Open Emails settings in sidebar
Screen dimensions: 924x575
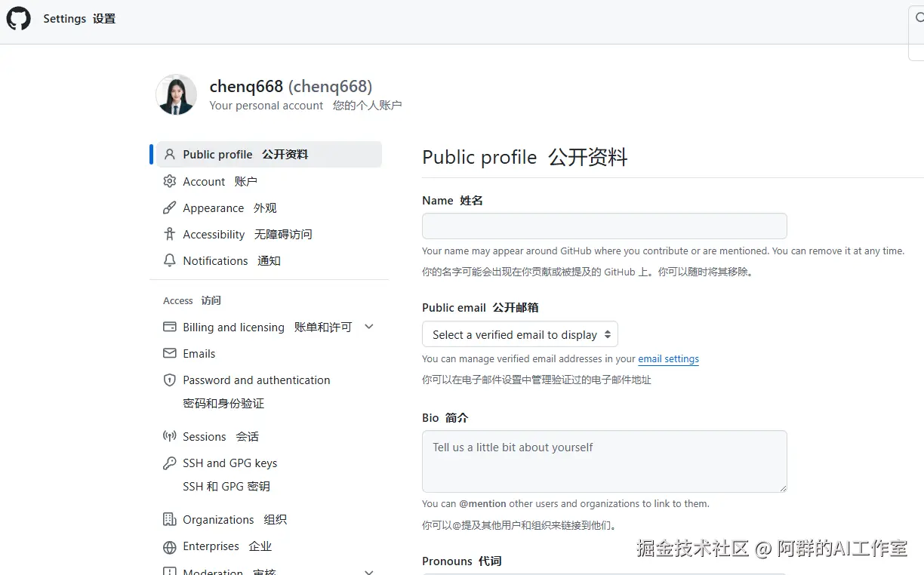tap(199, 353)
